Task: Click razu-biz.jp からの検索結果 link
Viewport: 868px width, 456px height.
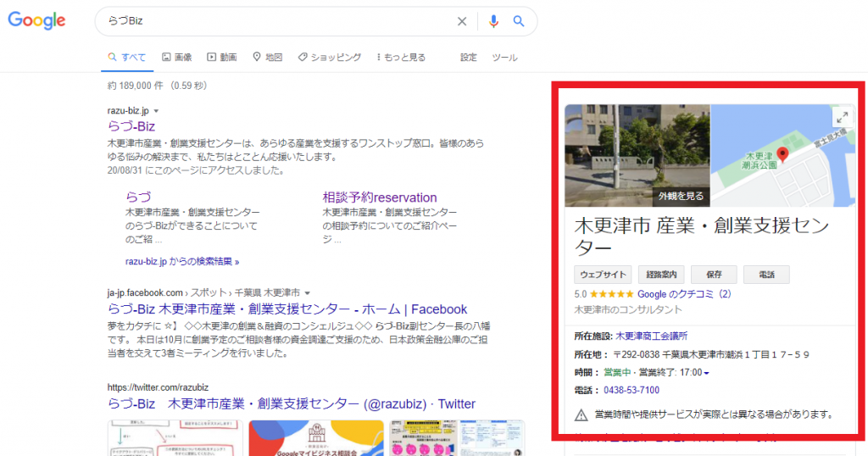Action: tap(182, 261)
